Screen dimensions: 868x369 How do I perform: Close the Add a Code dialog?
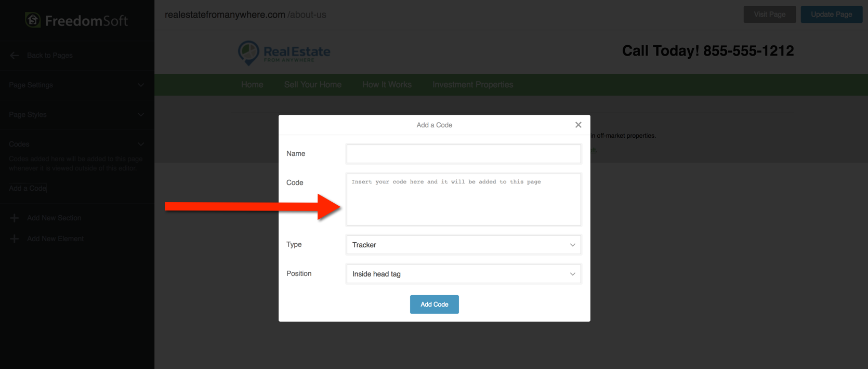pyautogui.click(x=578, y=125)
